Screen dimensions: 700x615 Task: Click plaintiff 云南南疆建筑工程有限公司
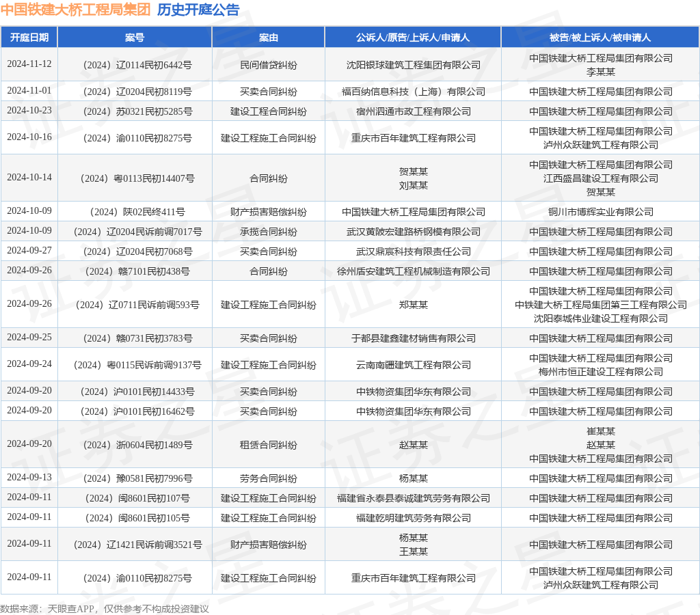click(x=414, y=365)
